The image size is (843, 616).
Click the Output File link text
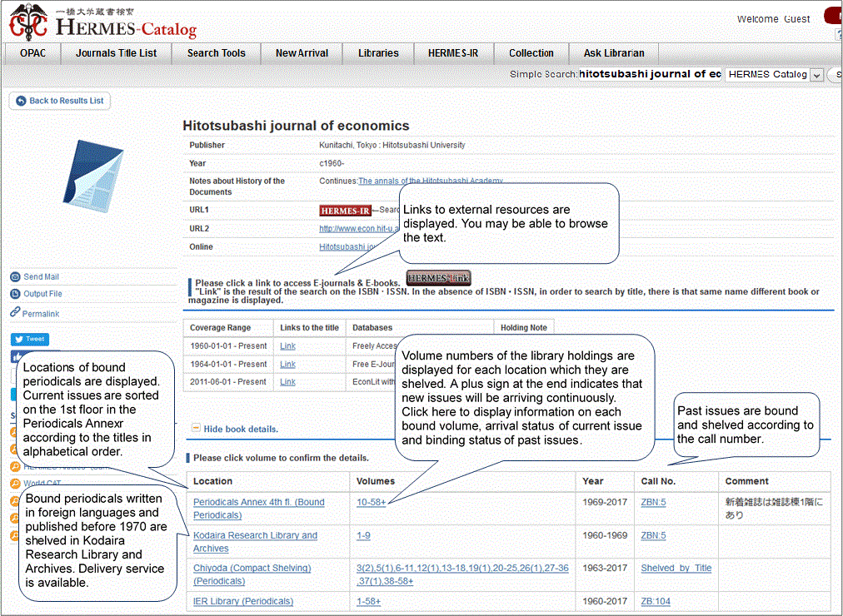coord(42,295)
